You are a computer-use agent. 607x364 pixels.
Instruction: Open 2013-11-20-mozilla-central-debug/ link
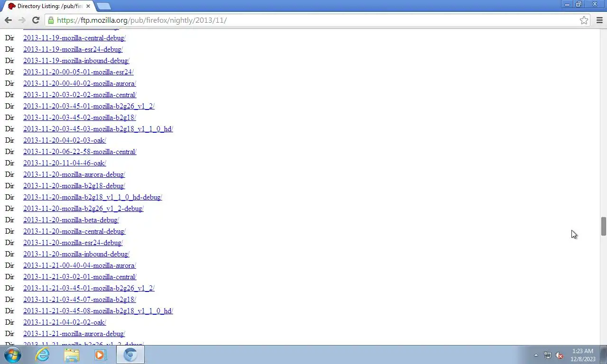pyautogui.click(x=74, y=231)
